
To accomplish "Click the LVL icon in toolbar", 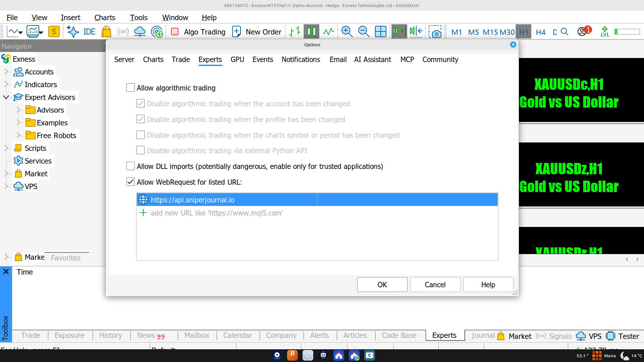I will 605,32.
